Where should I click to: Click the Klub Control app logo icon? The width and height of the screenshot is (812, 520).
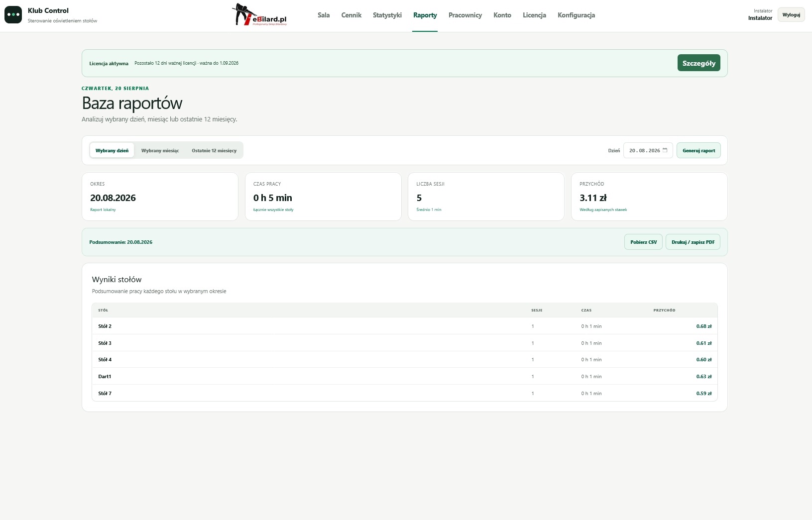[x=13, y=15]
